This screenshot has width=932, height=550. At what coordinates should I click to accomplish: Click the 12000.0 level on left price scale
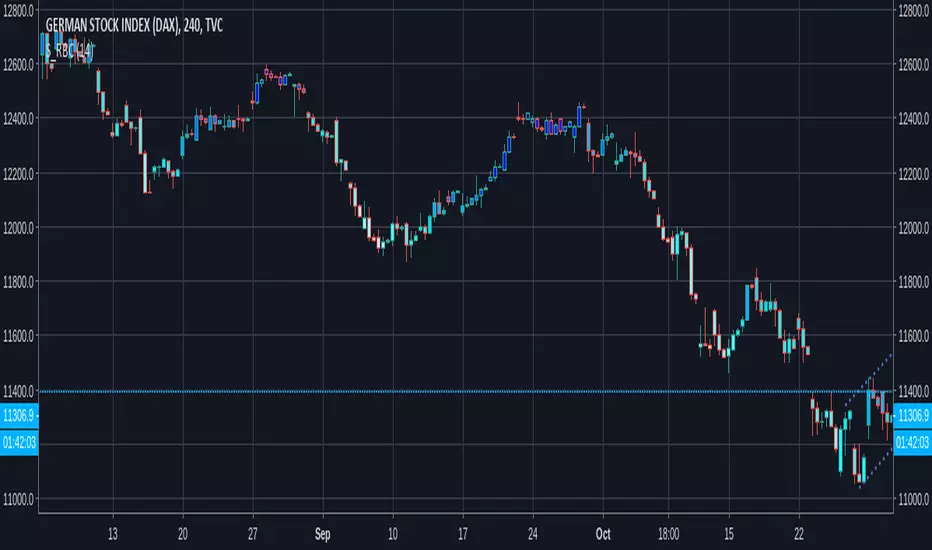pos(18,228)
